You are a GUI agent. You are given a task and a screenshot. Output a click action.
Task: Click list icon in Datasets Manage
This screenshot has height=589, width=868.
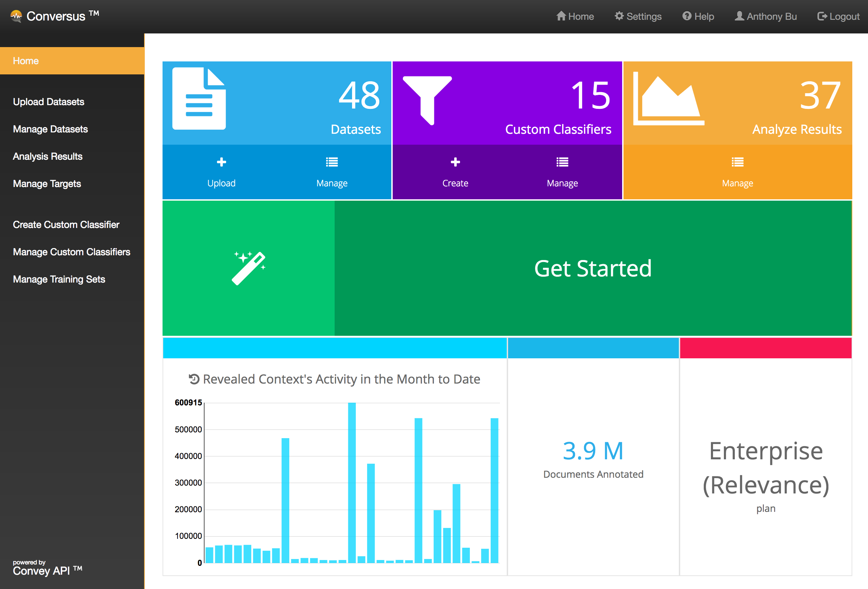[x=332, y=162]
